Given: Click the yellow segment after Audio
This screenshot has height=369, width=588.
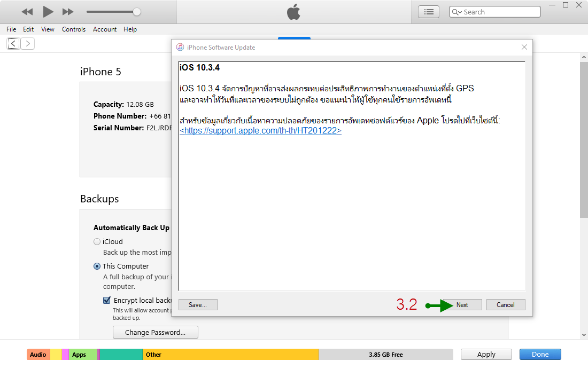Looking at the screenshot, I should (x=56, y=355).
